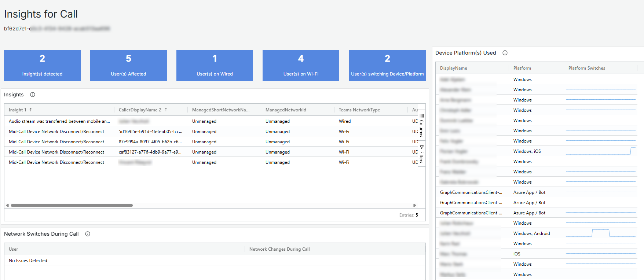Screen dimensions: 644x280
Task: Sort ascending arrow on Insight 1 column
Action: (30, 110)
